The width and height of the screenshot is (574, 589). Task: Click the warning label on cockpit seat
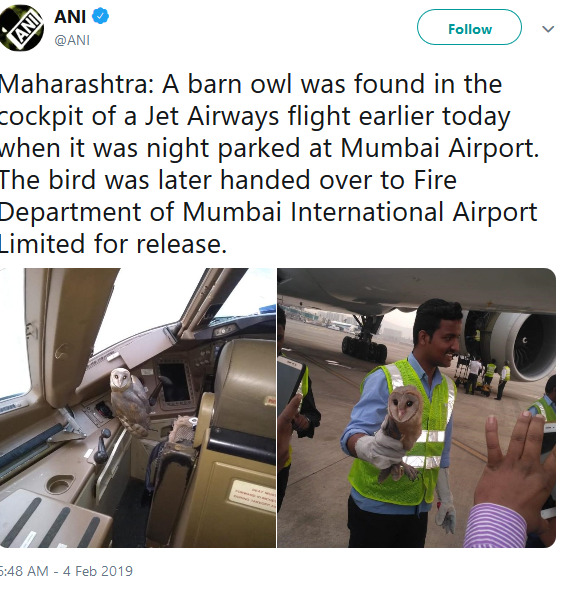[254, 496]
